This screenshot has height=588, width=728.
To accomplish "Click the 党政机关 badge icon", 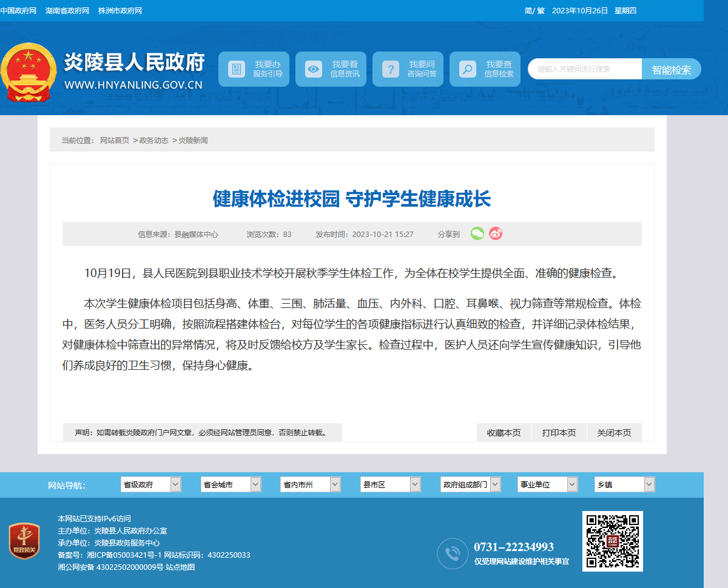I will pyautogui.click(x=24, y=541).
